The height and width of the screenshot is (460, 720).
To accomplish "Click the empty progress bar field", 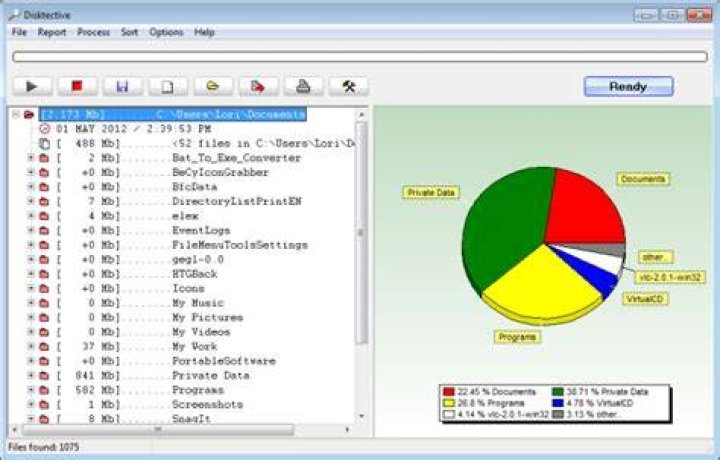I will tap(360, 56).
